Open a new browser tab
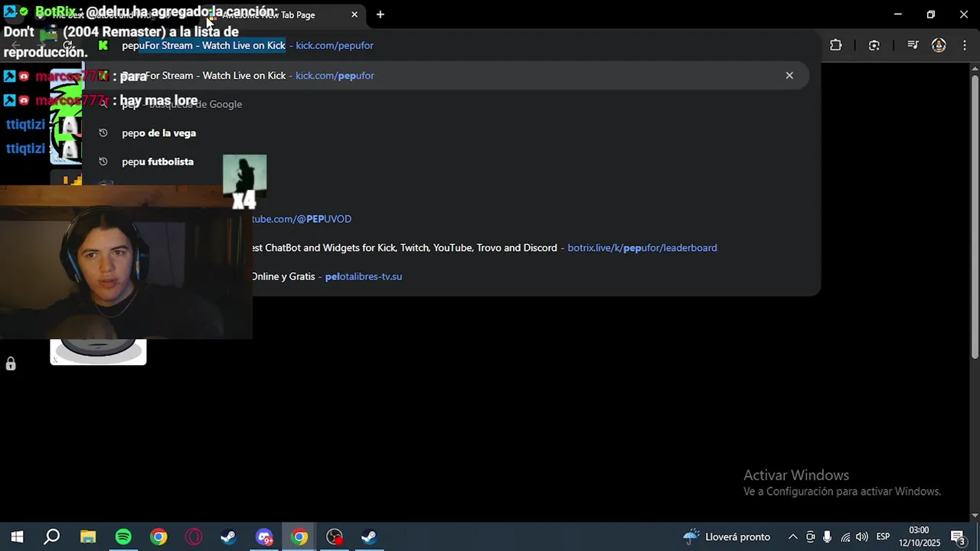 click(380, 15)
